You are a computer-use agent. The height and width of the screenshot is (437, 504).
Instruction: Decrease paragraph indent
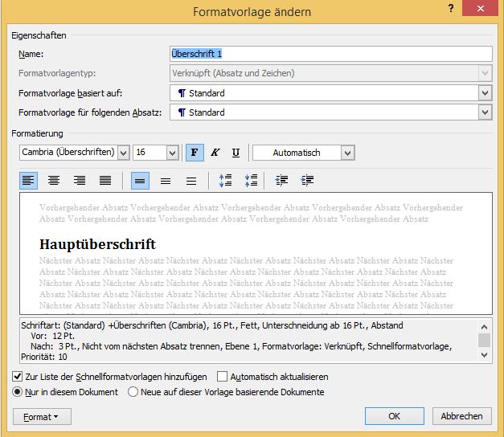281,181
